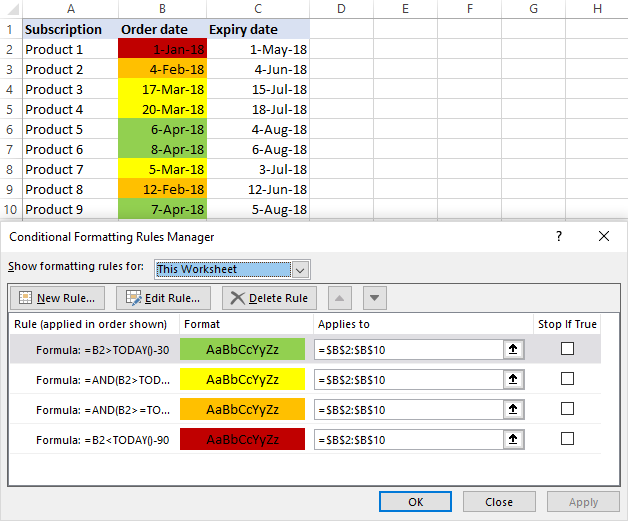The height and width of the screenshot is (521, 628).
Task: Click Applies to field of orange rule
Action: [408, 409]
